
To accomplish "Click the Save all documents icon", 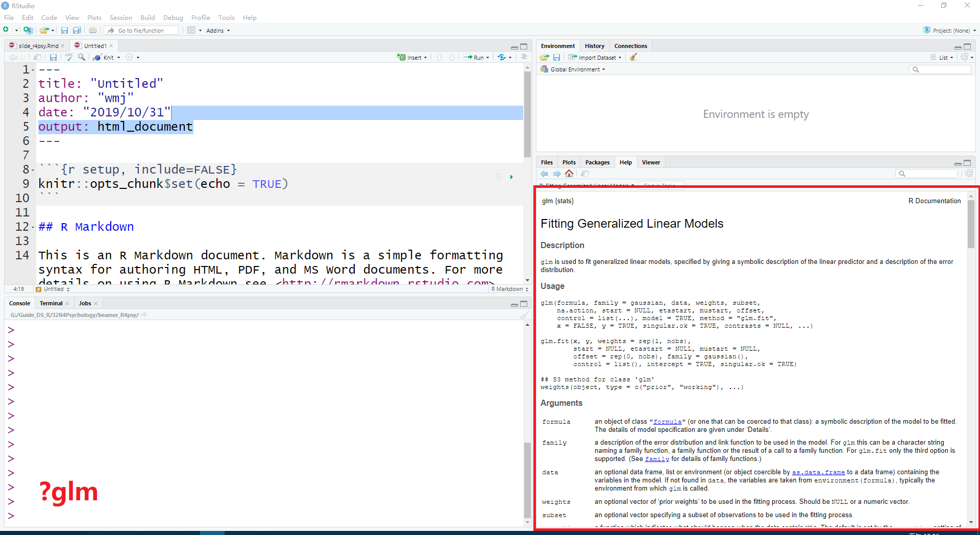I will [x=77, y=31].
